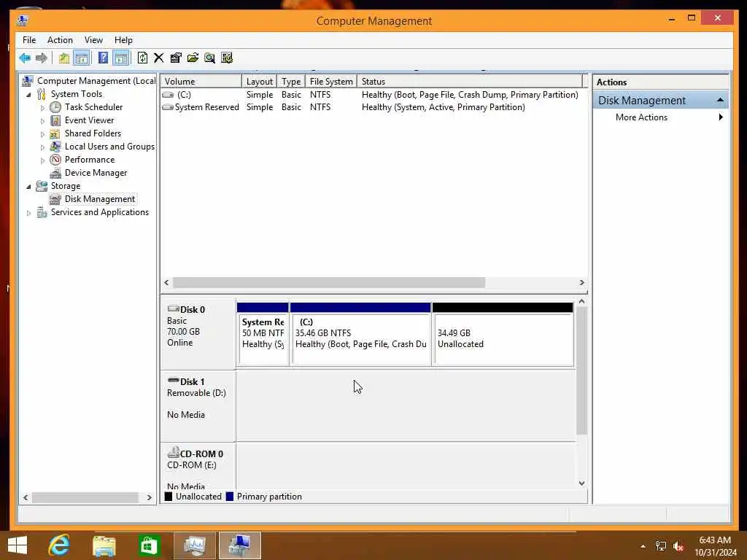The image size is (747, 560).
Task: Select (C:) 35.46 GB partition block
Action: click(360, 335)
